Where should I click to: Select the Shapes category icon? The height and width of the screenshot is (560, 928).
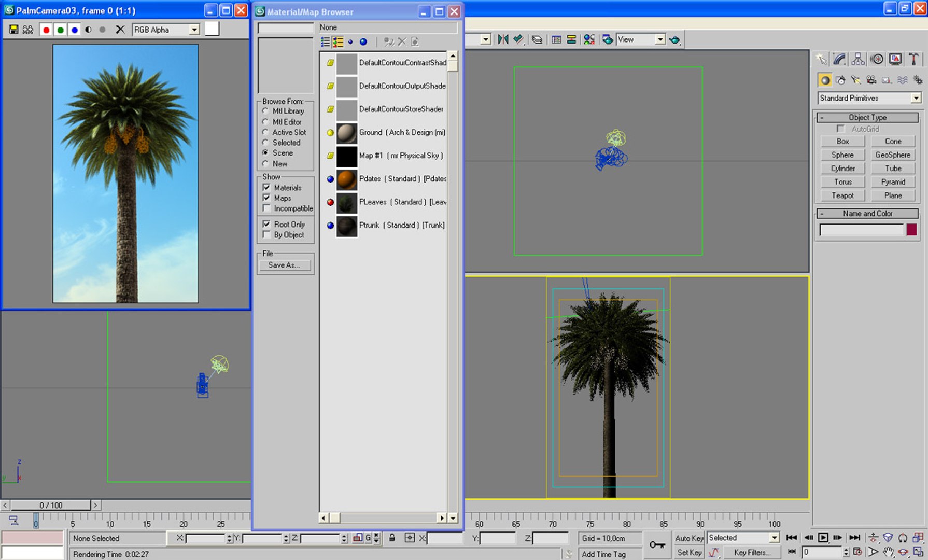(x=840, y=80)
